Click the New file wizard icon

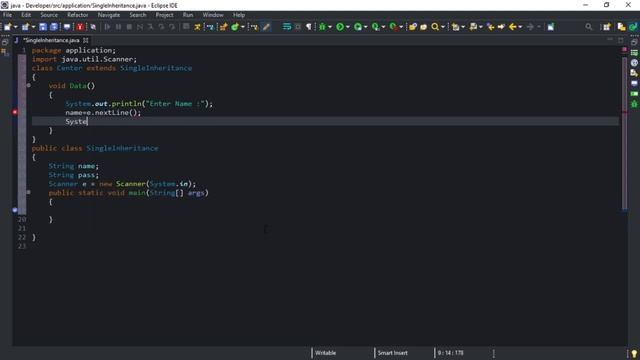click(x=7, y=27)
